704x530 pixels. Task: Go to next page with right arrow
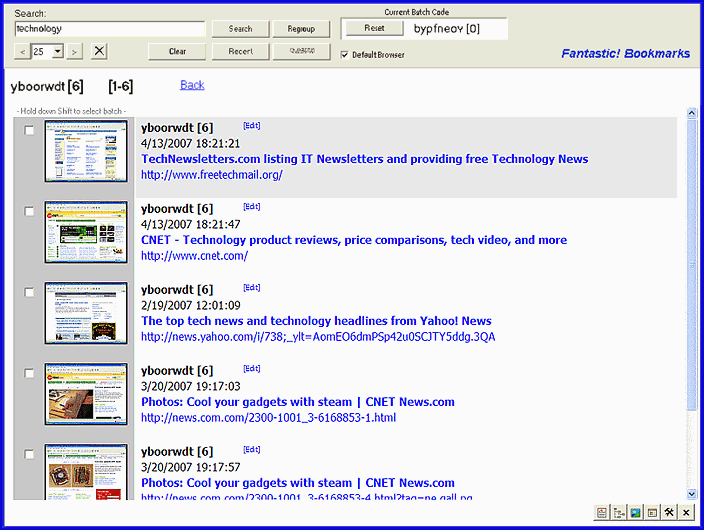pos(75,51)
